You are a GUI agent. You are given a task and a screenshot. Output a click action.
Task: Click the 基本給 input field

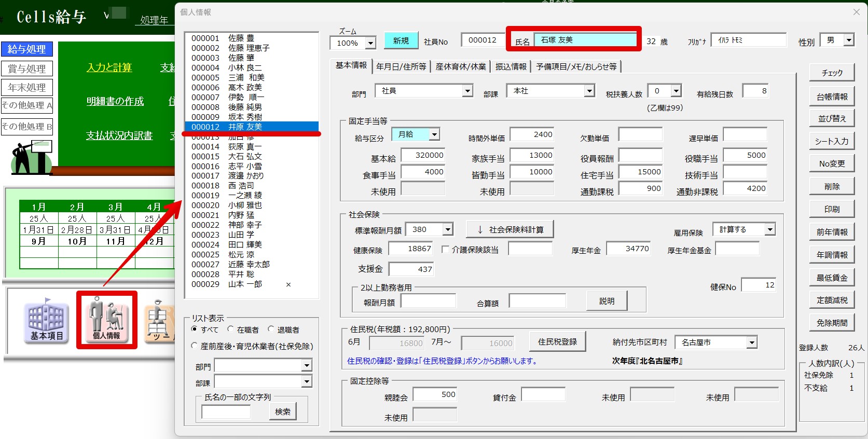point(423,155)
